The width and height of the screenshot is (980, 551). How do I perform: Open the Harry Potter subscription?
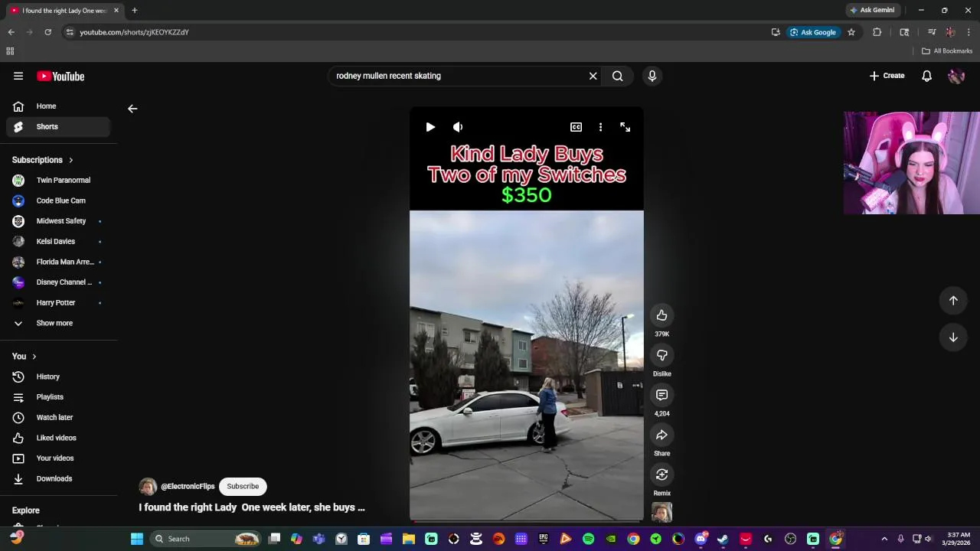coord(58,302)
